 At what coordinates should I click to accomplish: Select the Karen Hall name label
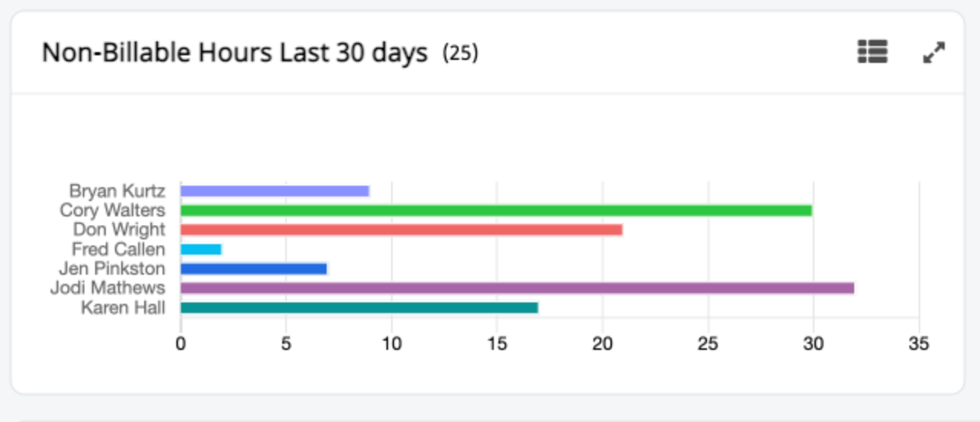pyautogui.click(x=123, y=308)
